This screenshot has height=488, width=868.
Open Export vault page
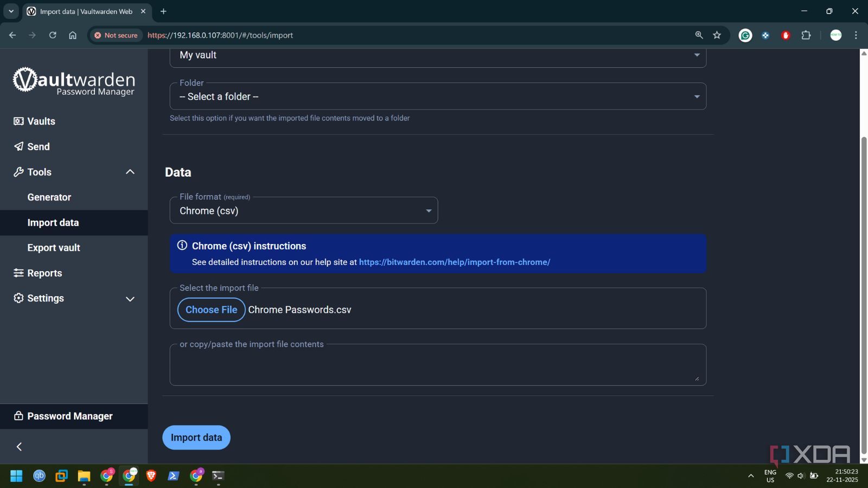pos(54,248)
